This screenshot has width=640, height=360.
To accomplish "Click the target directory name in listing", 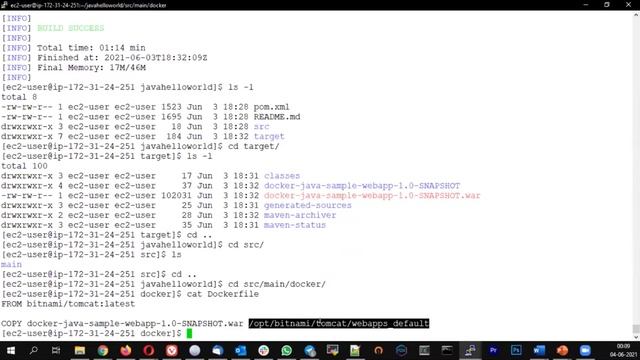I will (269, 136).
